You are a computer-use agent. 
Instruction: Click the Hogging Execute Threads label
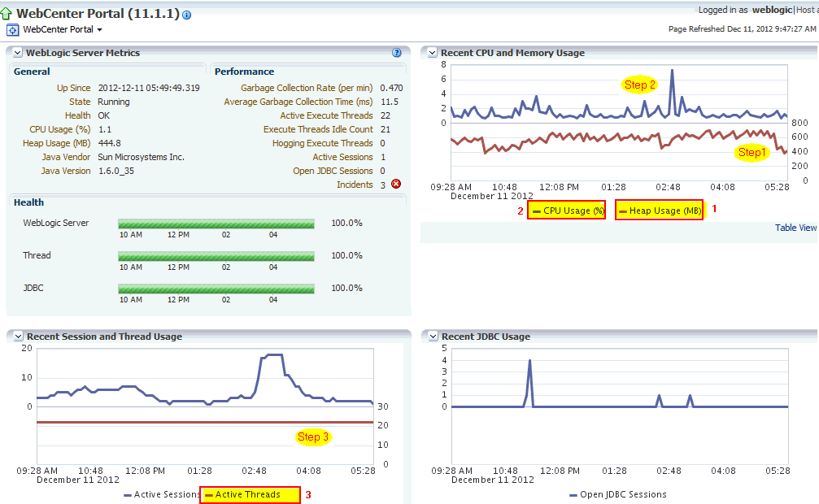pyautogui.click(x=322, y=143)
